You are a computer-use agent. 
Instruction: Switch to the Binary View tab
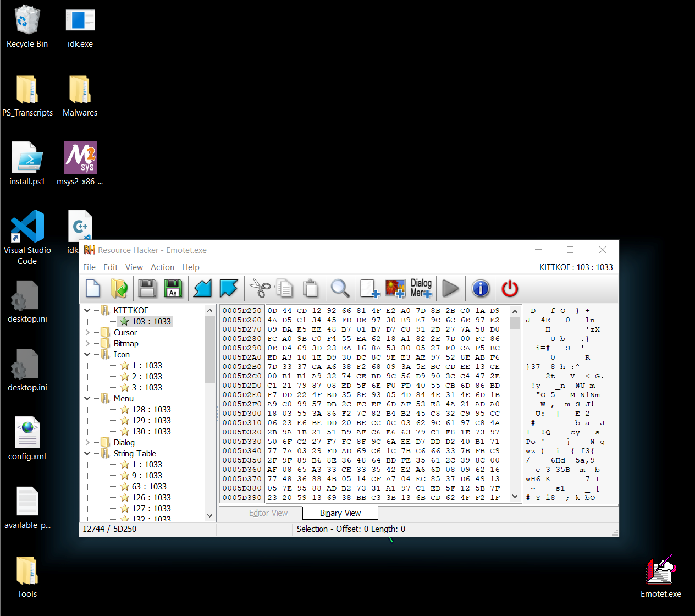[x=340, y=513]
